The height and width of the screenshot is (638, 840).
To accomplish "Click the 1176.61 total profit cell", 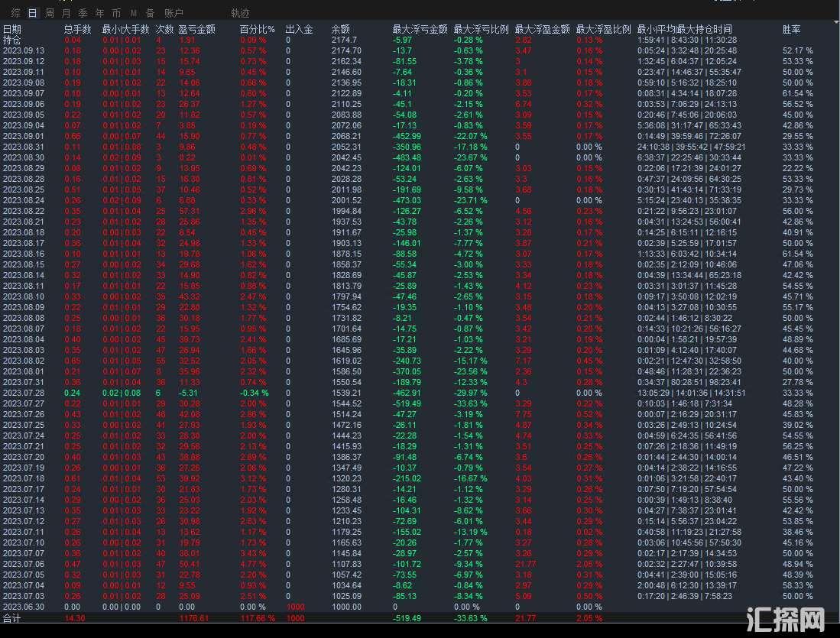I will click(193, 618).
